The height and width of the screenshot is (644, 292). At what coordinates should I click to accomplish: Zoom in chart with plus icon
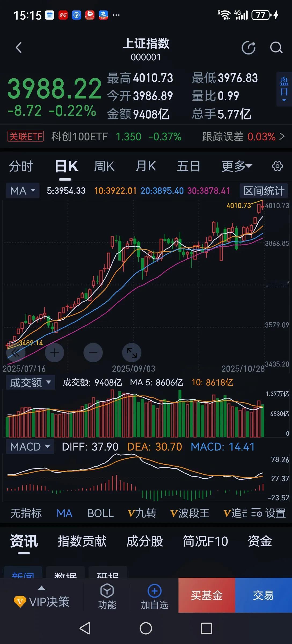(x=54, y=353)
